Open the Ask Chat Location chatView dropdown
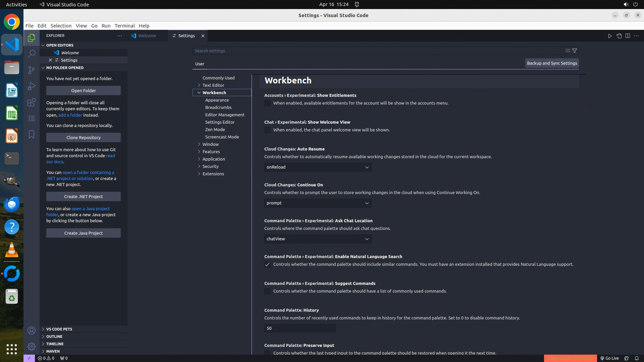The image size is (644, 362). click(318, 239)
